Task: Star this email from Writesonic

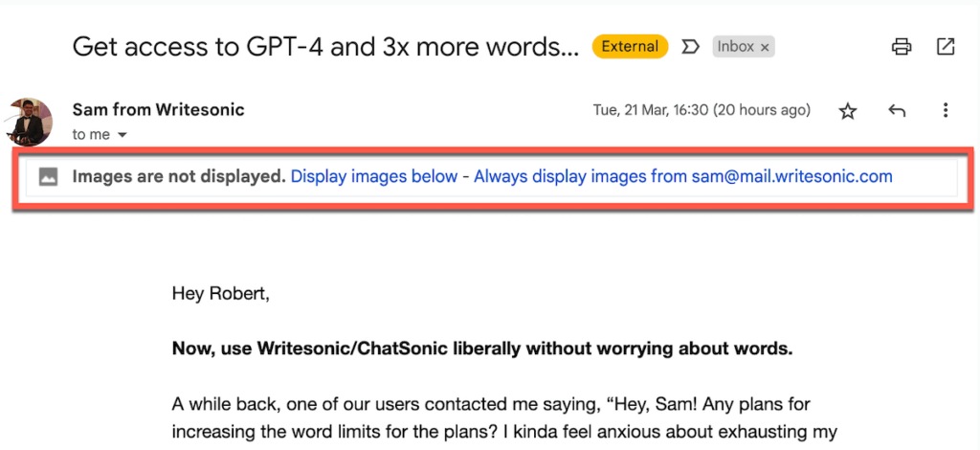Action: (848, 111)
